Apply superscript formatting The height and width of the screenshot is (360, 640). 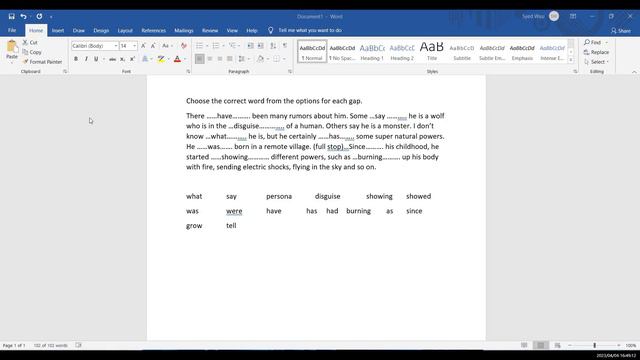[x=132, y=59]
